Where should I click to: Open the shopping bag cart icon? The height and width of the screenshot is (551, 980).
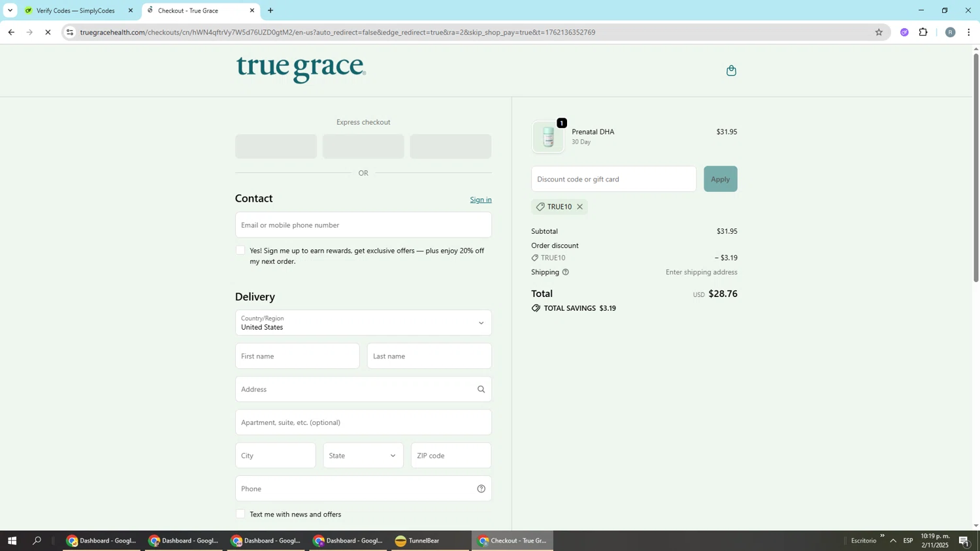pos(731,71)
